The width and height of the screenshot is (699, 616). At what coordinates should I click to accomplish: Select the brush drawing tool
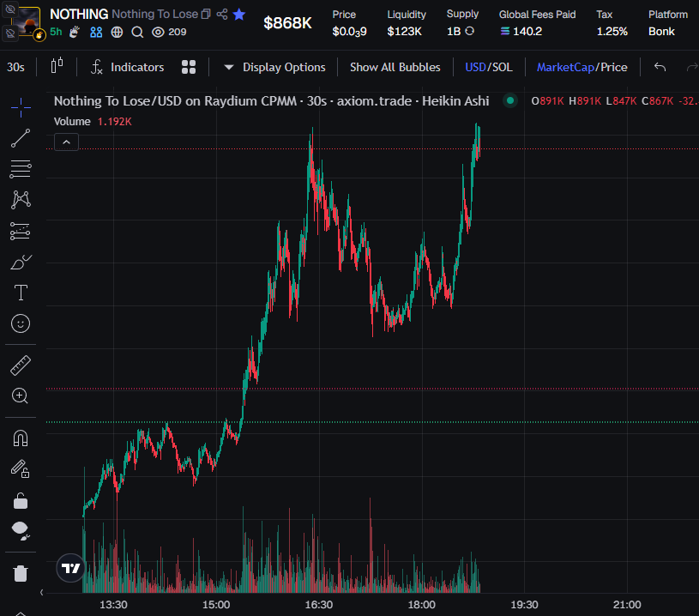tap(21, 263)
